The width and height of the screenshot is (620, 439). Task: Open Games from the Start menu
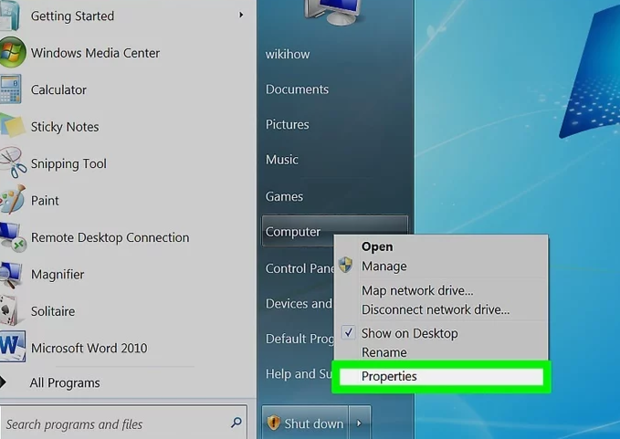pyautogui.click(x=284, y=197)
